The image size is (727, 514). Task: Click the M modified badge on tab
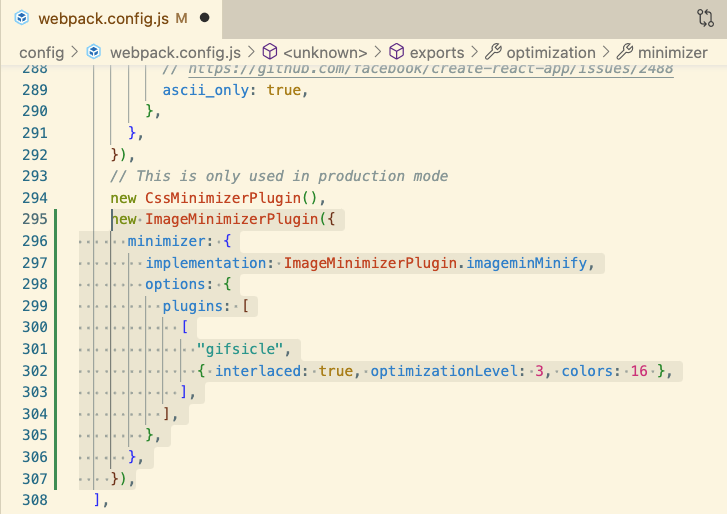click(181, 19)
